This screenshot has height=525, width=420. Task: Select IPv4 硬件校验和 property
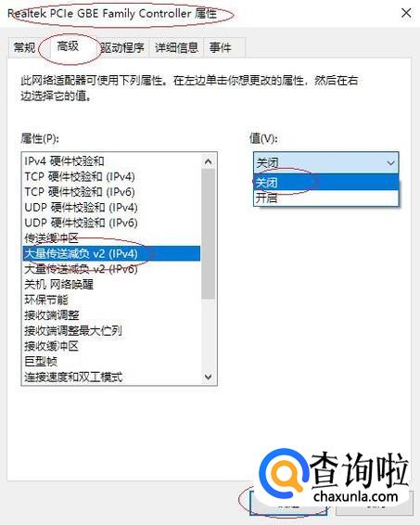[112, 161]
